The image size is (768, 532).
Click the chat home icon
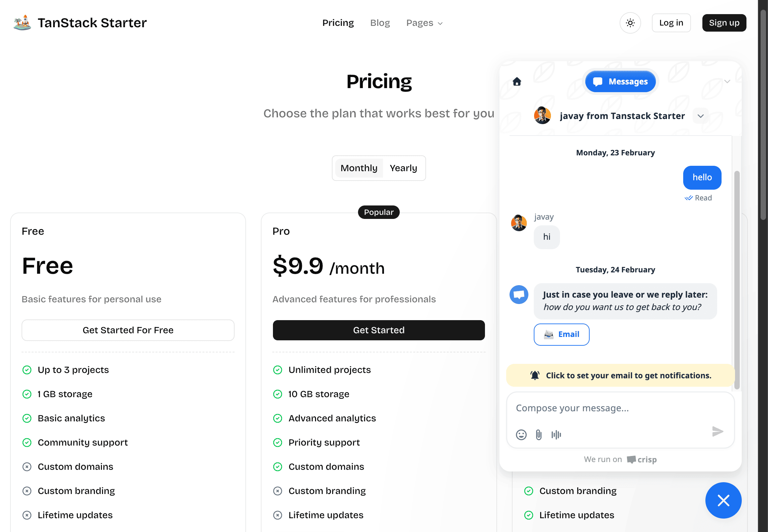click(x=517, y=82)
